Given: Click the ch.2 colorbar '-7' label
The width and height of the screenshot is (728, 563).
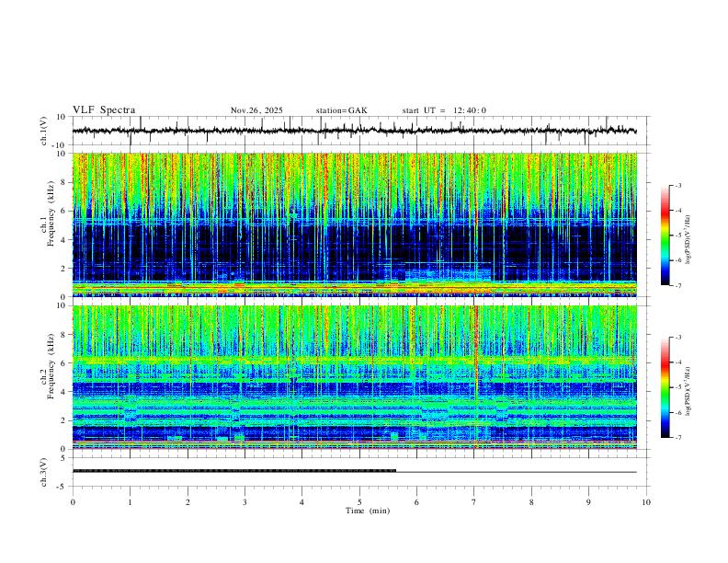Looking at the screenshot, I should pos(677,438).
